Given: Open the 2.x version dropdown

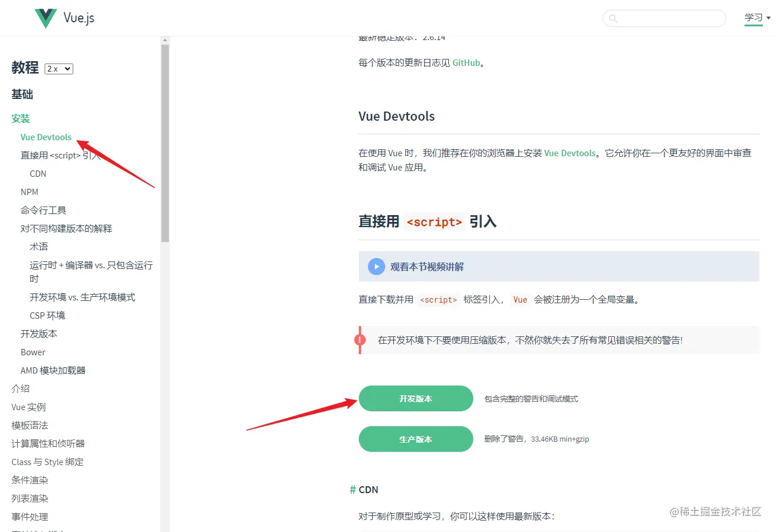Looking at the screenshot, I should pyautogui.click(x=59, y=69).
